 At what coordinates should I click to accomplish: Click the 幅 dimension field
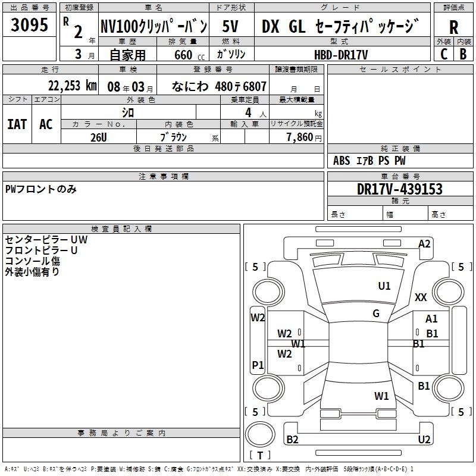(405, 214)
